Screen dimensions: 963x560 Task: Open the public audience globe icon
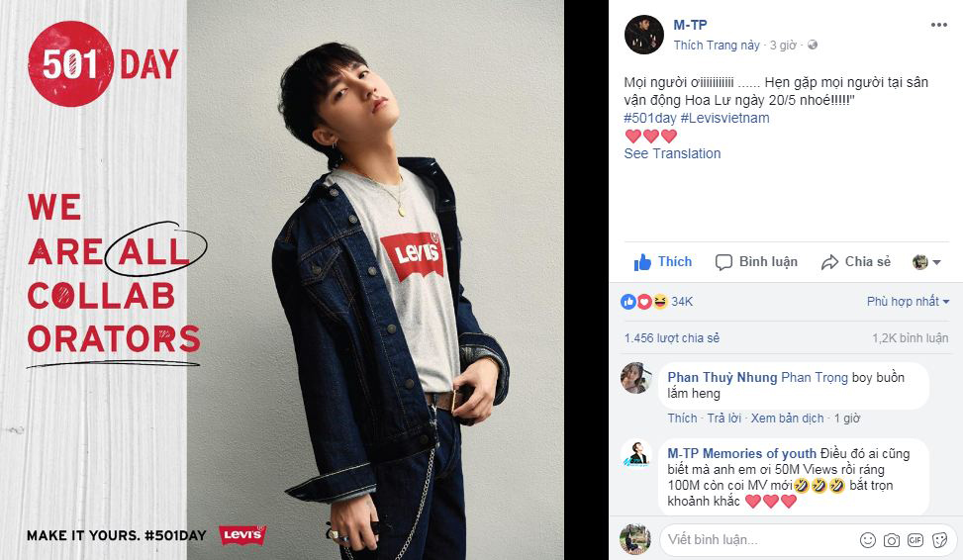point(812,46)
